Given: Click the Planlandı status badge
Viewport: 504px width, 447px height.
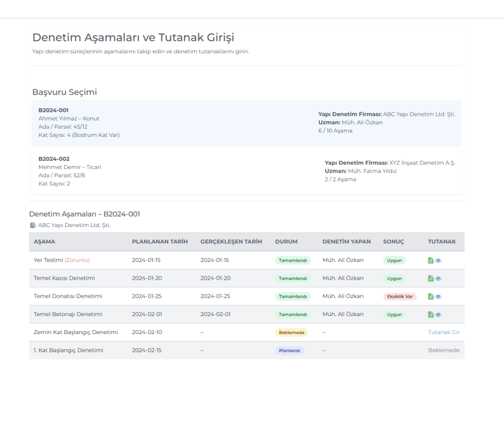Looking at the screenshot, I should (x=289, y=350).
